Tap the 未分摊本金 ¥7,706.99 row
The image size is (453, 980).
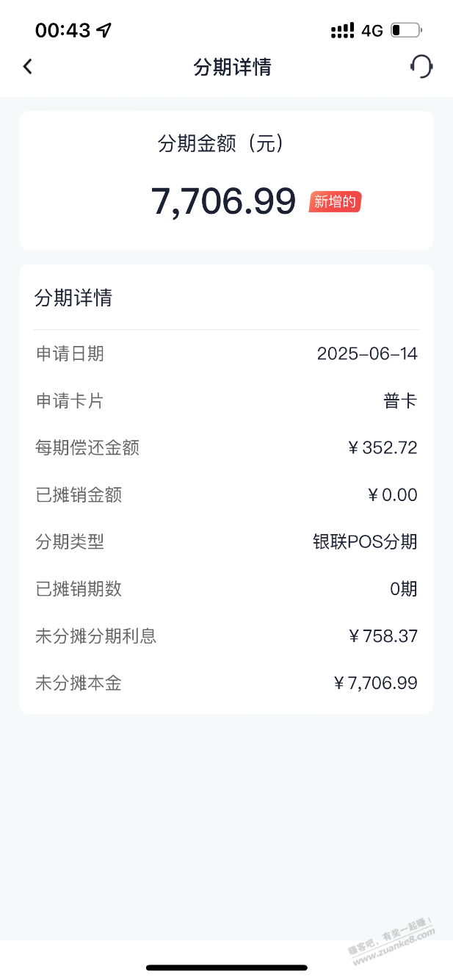coord(226,683)
